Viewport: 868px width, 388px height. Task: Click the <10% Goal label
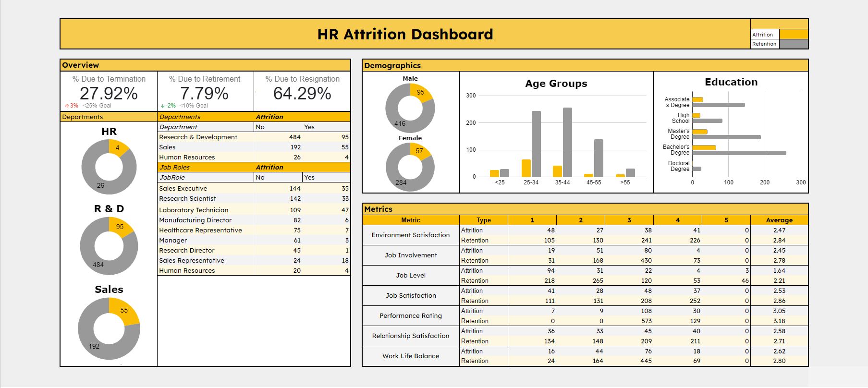(x=194, y=106)
